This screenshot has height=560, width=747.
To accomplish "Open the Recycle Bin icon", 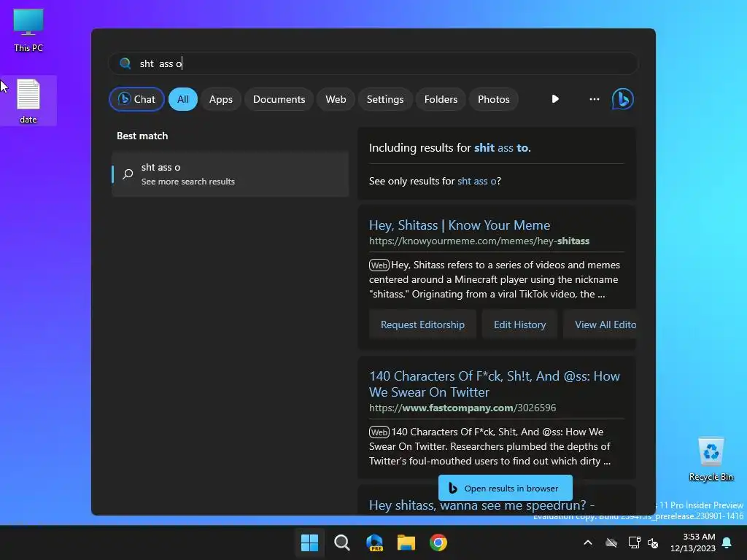I will point(711,459).
